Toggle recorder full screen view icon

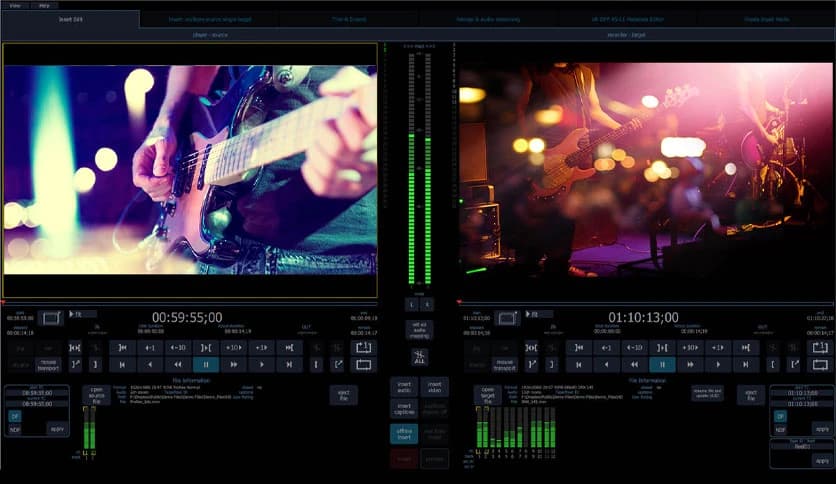click(507, 318)
